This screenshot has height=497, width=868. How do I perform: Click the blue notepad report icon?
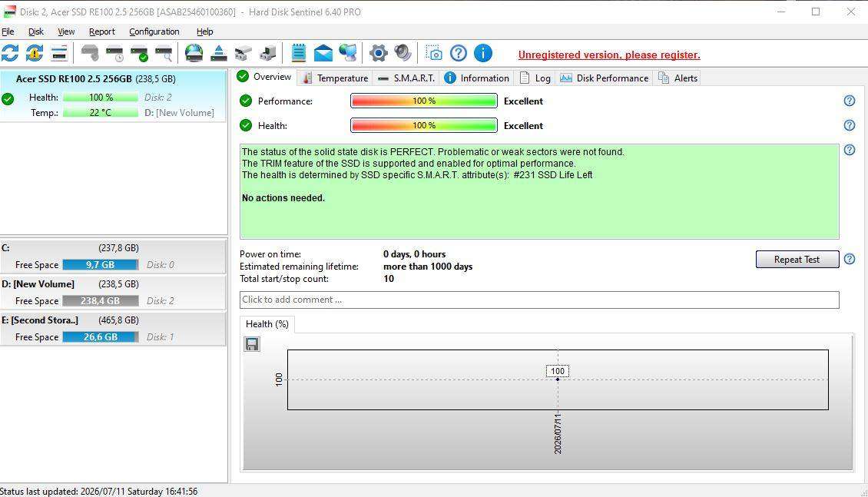pos(298,53)
